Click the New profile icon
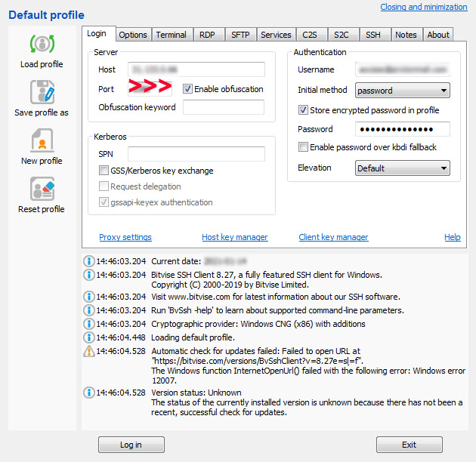 point(42,140)
